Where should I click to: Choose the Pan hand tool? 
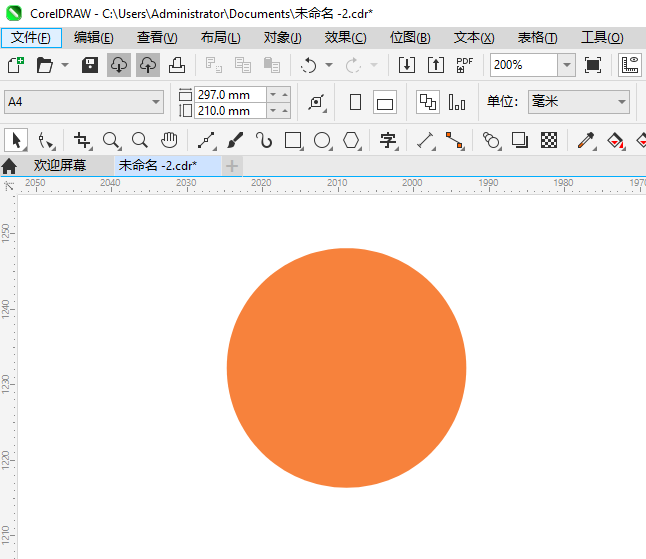169,140
